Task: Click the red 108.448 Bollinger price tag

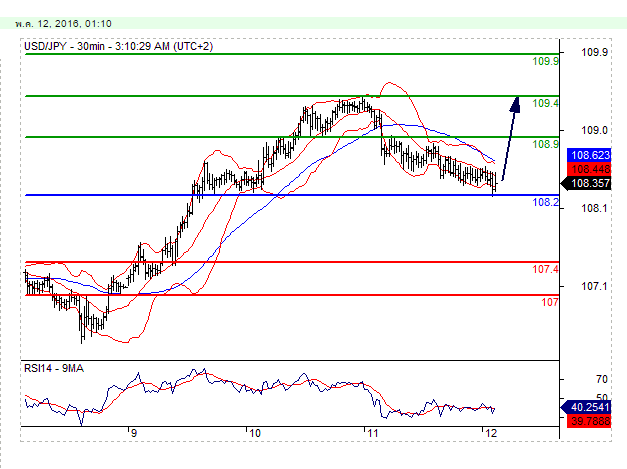Action: pyautogui.click(x=589, y=169)
